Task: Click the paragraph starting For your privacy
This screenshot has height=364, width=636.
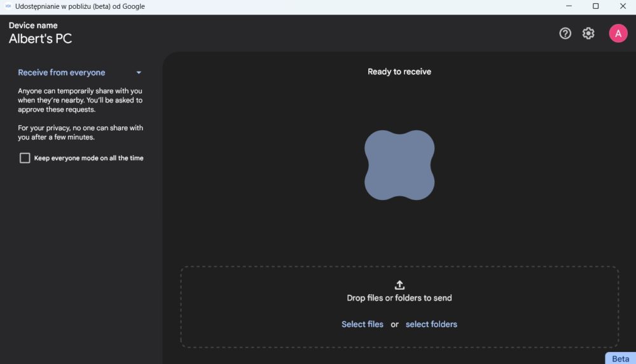Action: pyautogui.click(x=80, y=133)
